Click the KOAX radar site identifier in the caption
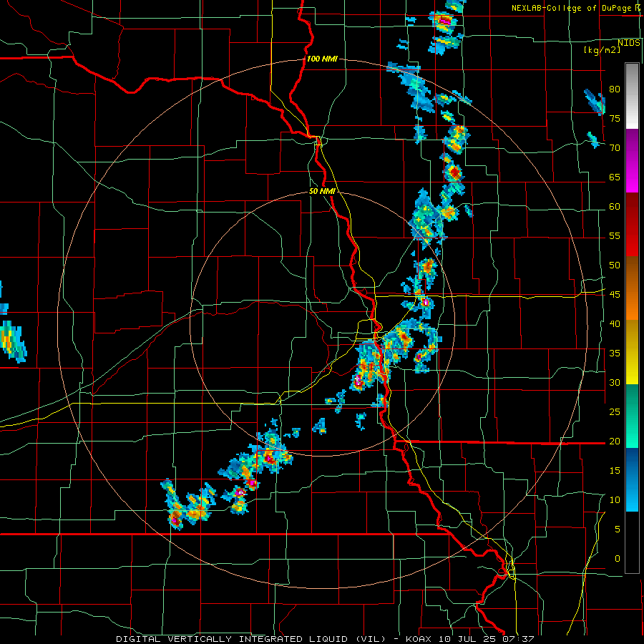Viewport: 644px width, 644px height. point(419,639)
